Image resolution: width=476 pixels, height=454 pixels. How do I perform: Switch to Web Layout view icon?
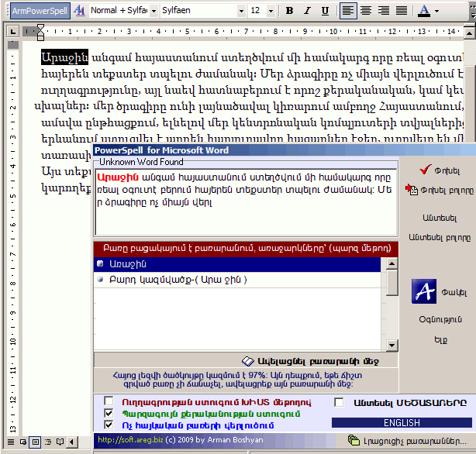22,442
